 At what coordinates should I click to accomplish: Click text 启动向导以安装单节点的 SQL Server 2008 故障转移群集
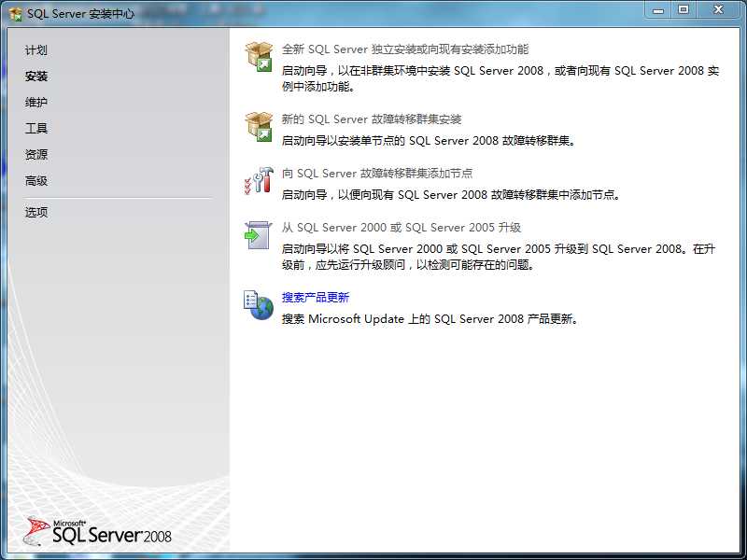click(x=429, y=141)
